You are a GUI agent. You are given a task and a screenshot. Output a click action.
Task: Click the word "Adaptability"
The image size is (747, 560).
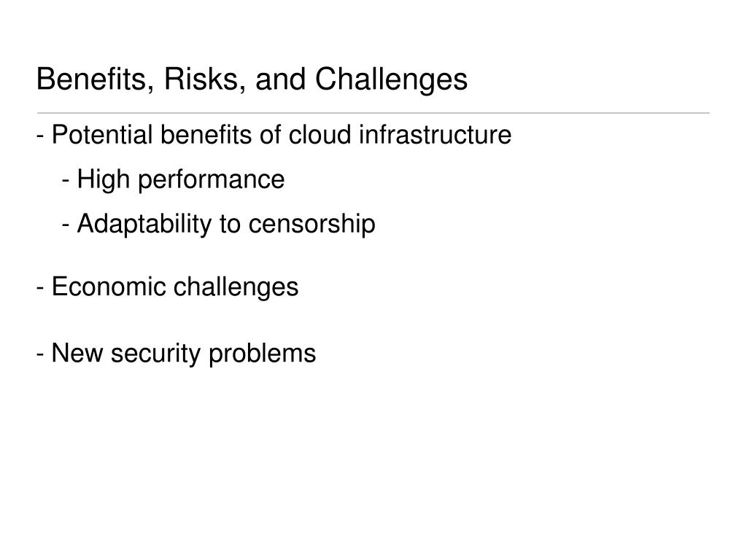(144, 225)
